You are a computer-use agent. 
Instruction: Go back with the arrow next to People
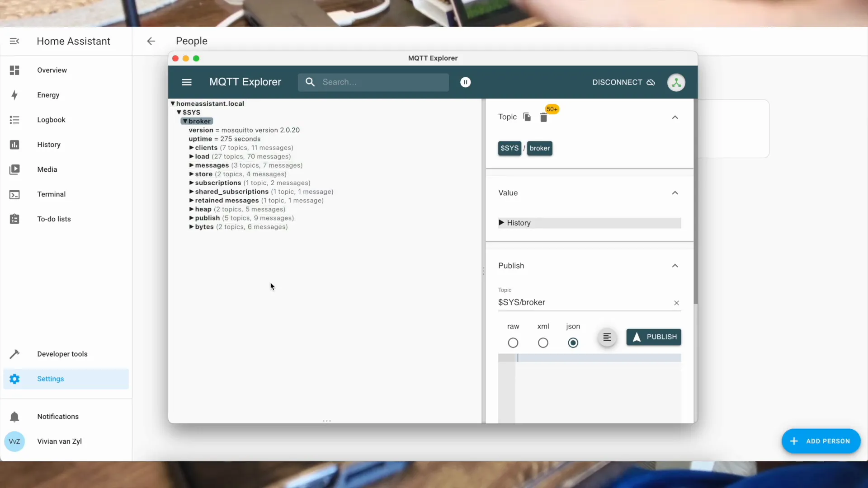151,41
